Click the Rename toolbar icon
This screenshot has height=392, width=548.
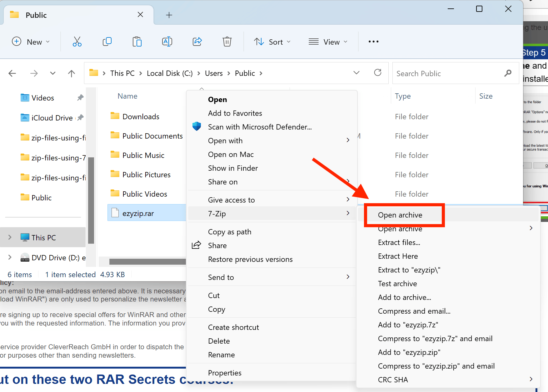point(167,42)
